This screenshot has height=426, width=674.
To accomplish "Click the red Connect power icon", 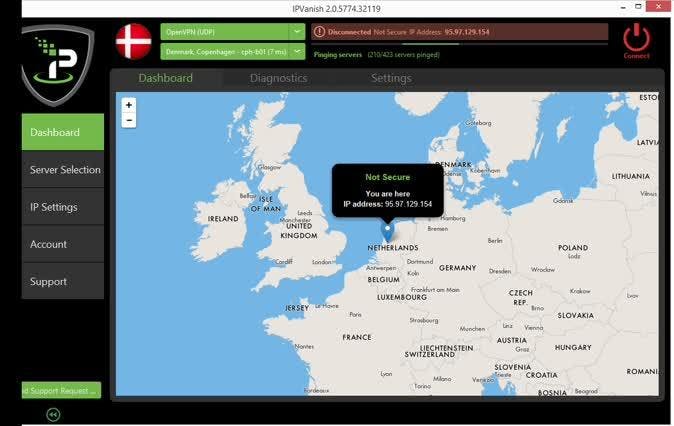I will coord(636,38).
